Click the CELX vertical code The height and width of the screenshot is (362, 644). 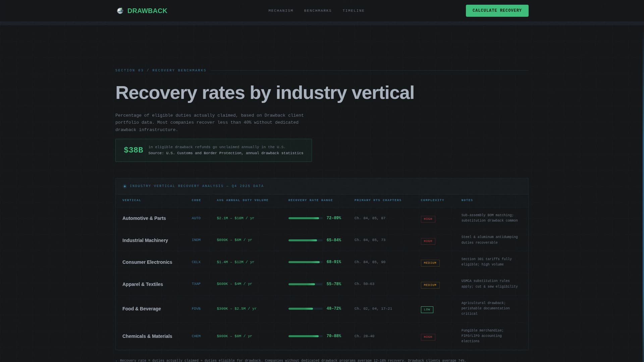(x=196, y=262)
